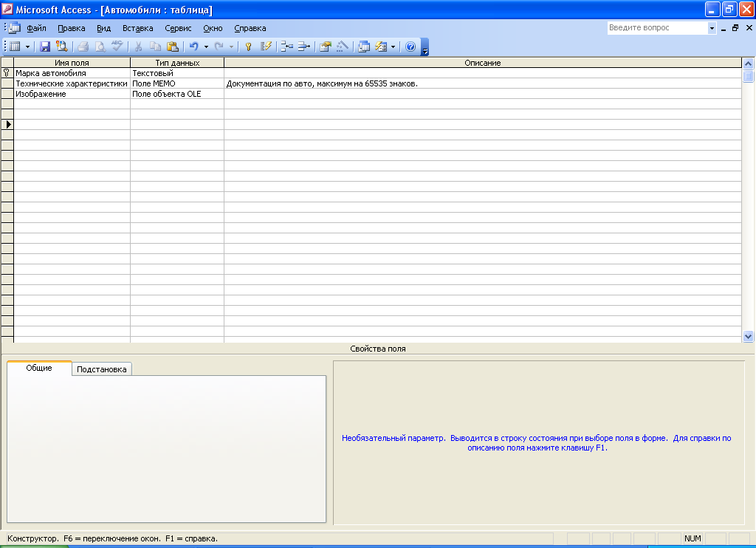Open the Окно menu
Image resolution: width=756 pixels, height=548 pixels.
click(x=213, y=28)
